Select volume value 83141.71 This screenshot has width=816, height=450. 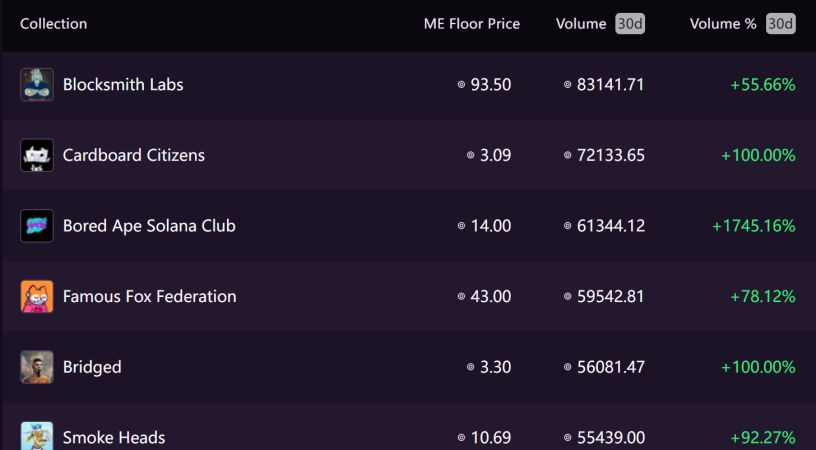pyautogui.click(x=610, y=84)
